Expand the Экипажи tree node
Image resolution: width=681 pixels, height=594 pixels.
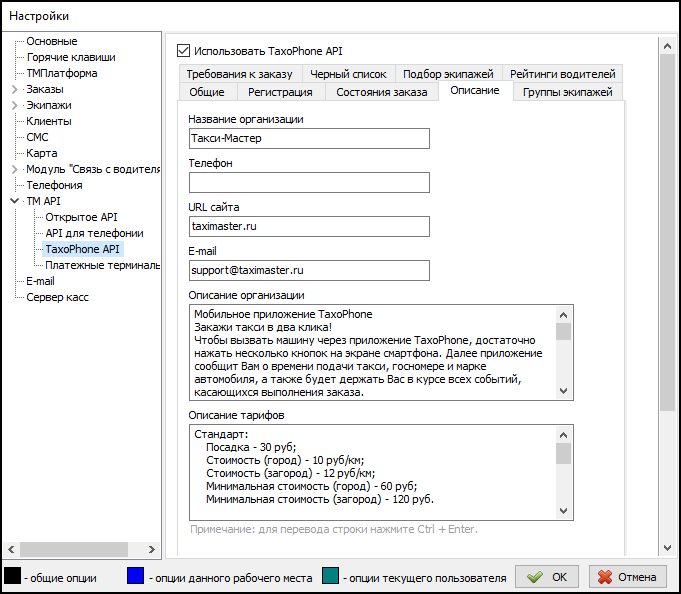click(14, 106)
